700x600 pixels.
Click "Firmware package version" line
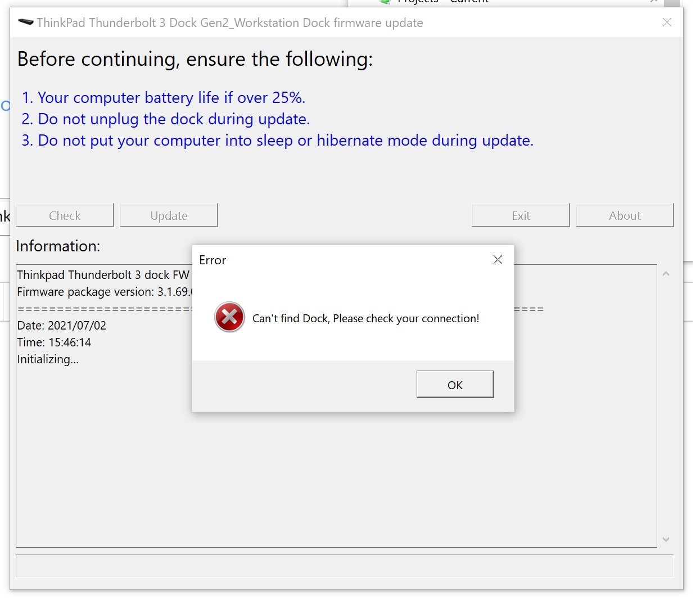coord(105,292)
